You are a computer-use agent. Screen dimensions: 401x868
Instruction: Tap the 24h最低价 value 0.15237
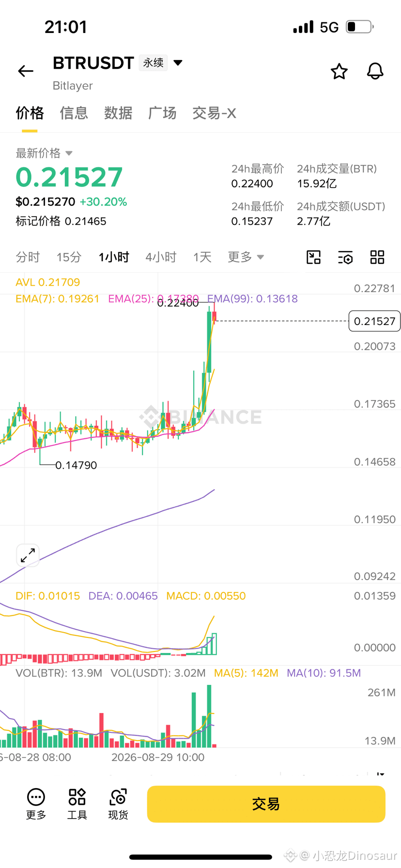tap(252, 221)
